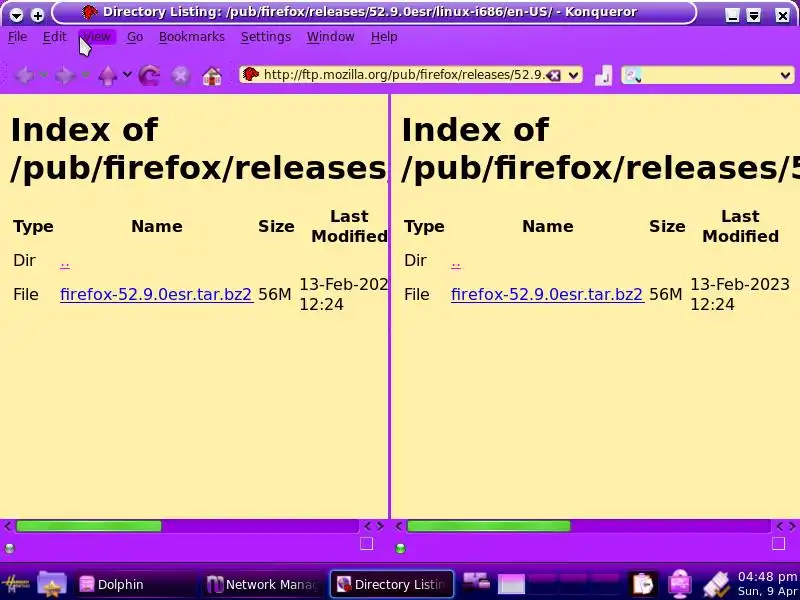The height and width of the screenshot is (600, 800).
Task: Click the right view's horizontal scrollbar thumb
Action: click(489, 526)
